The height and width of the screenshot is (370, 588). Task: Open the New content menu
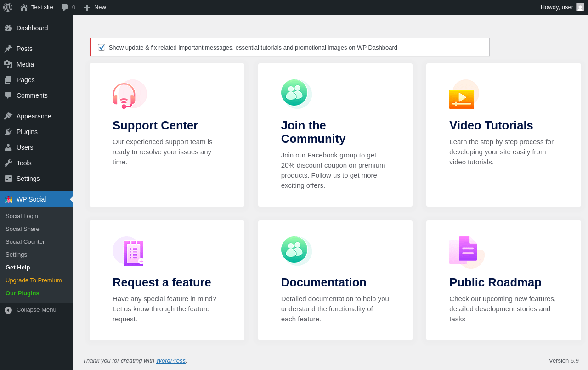[x=95, y=7]
